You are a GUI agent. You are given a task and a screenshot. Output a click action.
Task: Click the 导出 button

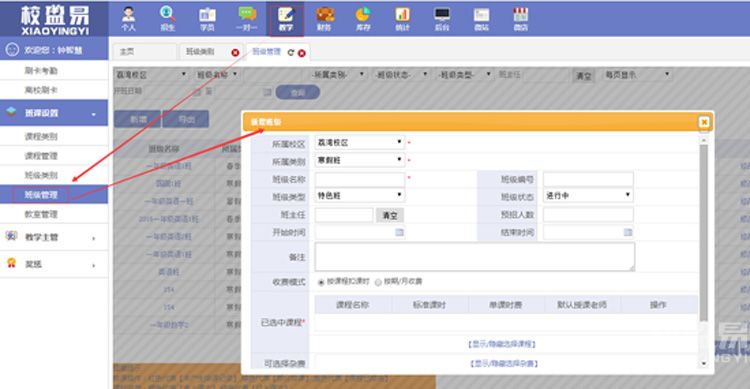[x=186, y=119]
